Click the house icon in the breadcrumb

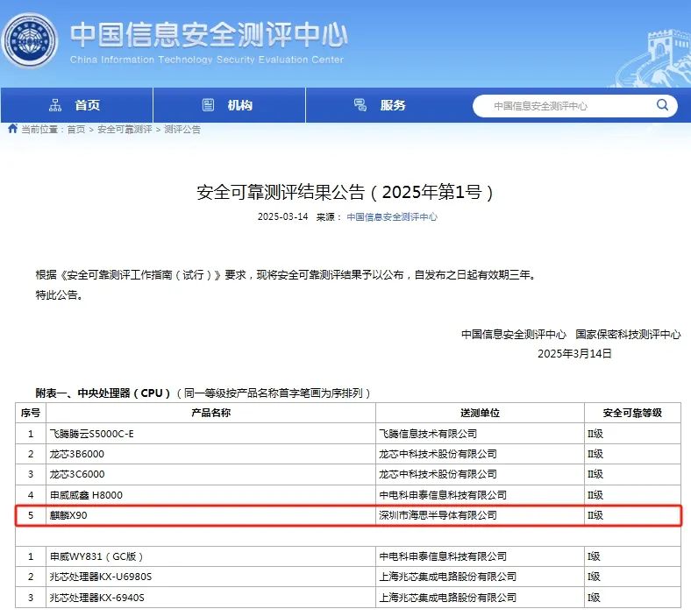click(13, 129)
